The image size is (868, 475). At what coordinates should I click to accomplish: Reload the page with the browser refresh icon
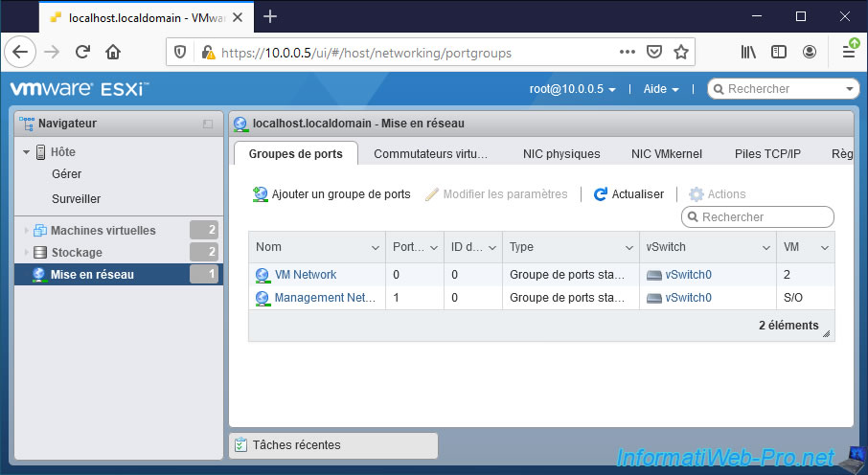[x=83, y=53]
